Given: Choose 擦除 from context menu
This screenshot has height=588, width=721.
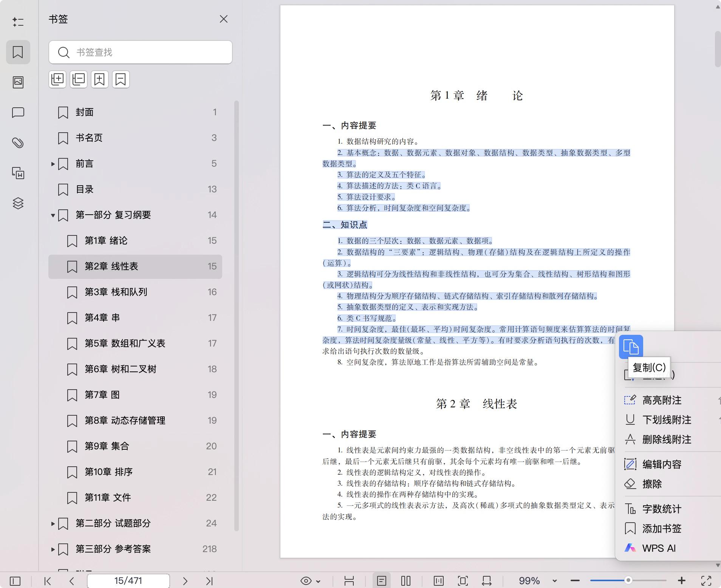Looking at the screenshot, I should pos(669,484).
